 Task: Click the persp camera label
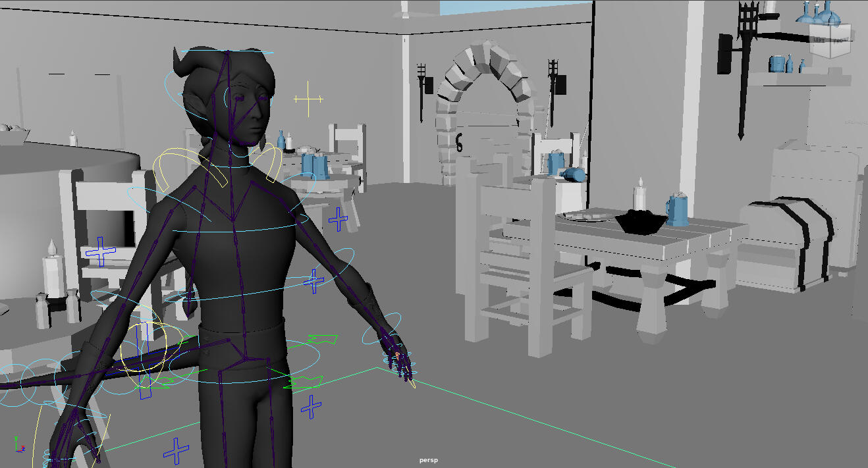(427, 460)
